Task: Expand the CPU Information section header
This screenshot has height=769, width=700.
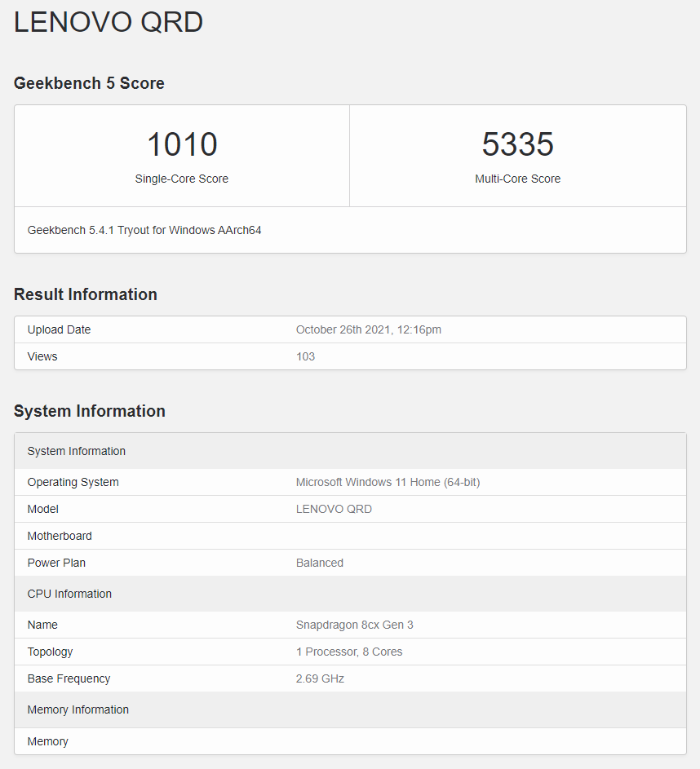Action: tap(69, 594)
